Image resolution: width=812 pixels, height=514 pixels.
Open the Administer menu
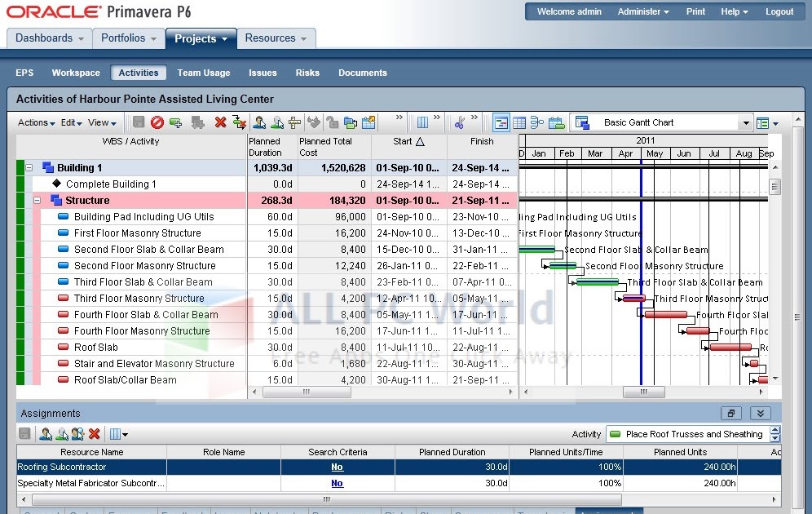coord(643,11)
